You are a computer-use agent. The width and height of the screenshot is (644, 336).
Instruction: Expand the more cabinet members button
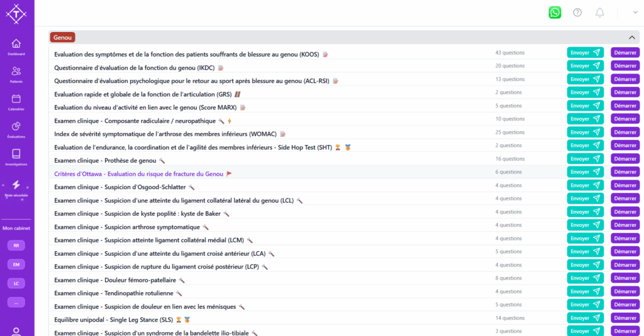click(x=16, y=302)
